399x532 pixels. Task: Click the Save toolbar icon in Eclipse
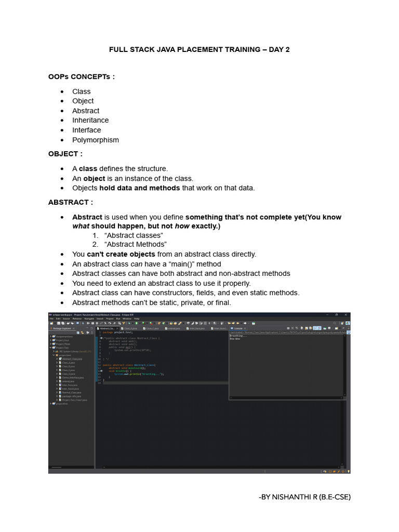tap(59, 323)
